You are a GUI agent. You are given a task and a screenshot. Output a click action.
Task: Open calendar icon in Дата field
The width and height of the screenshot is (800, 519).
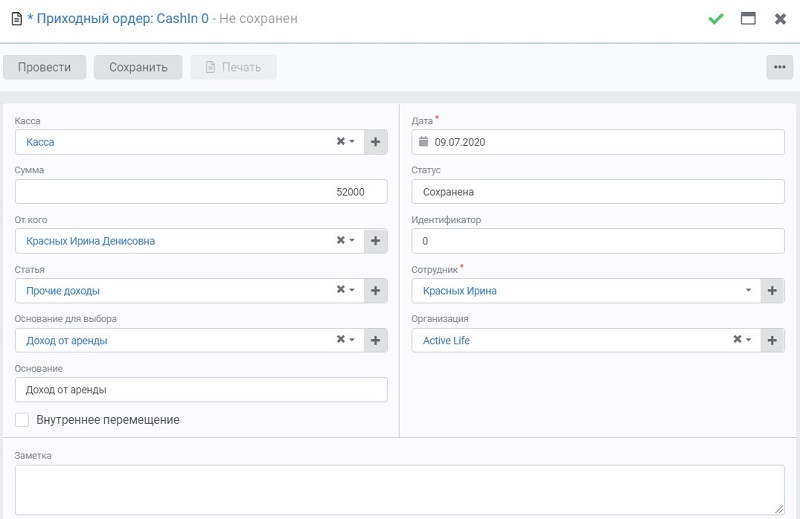click(x=423, y=141)
